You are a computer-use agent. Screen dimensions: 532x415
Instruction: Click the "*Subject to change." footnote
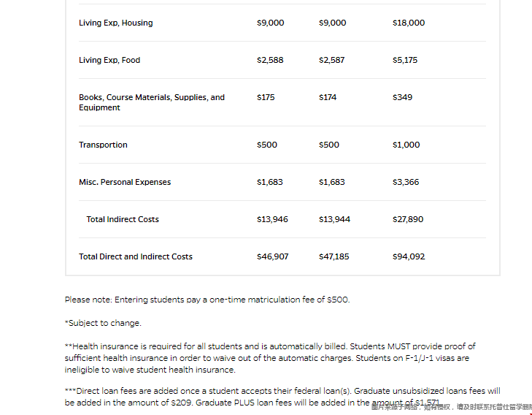click(103, 323)
